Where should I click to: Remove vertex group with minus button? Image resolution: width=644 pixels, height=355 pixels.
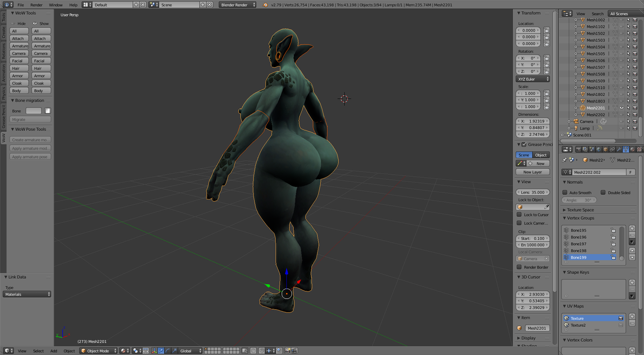tap(632, 235)
